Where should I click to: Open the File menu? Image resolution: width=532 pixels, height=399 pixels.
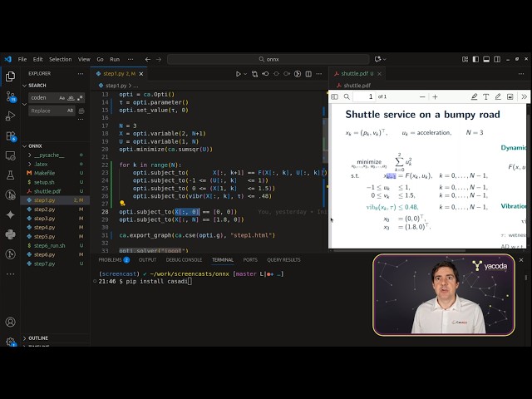[22, 59]
